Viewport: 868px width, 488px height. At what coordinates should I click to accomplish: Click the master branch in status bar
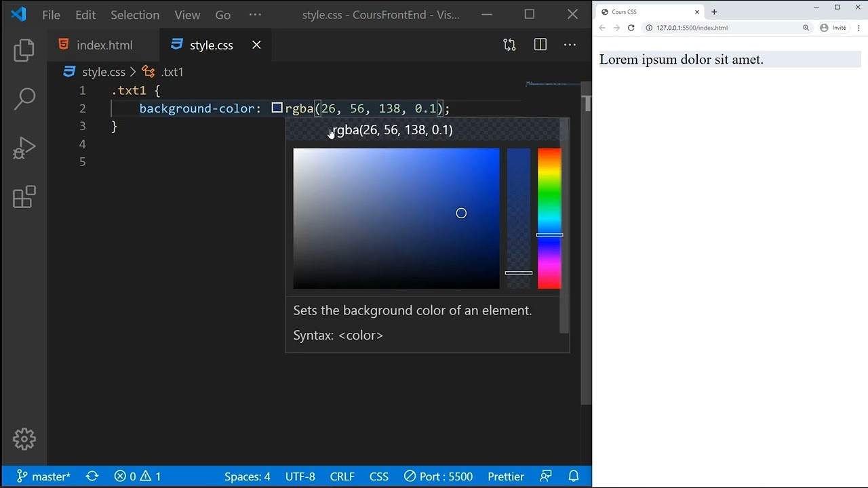point(43,476)
